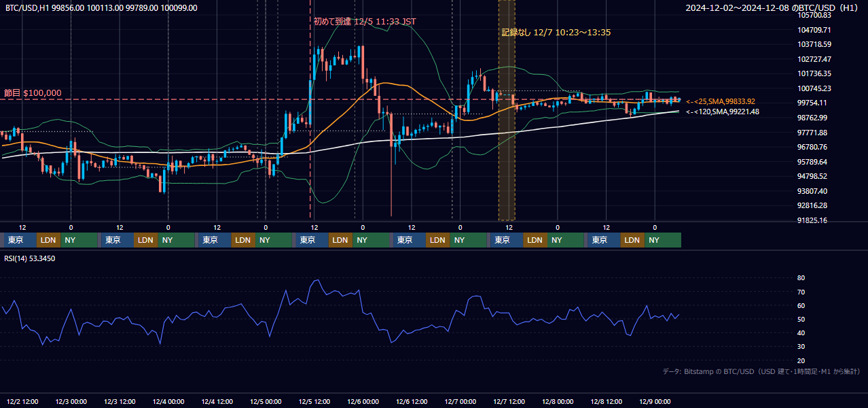Click the RSI 70 level label
This screenshot has width=868, height=408.
pyautogui.click(x=801, y=292)
